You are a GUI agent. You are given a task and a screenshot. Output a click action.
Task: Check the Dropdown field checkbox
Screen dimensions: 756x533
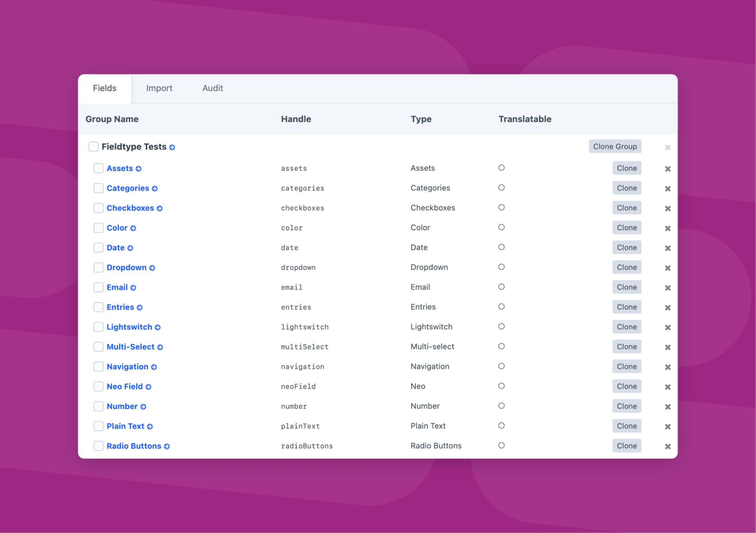click(99, 267)
